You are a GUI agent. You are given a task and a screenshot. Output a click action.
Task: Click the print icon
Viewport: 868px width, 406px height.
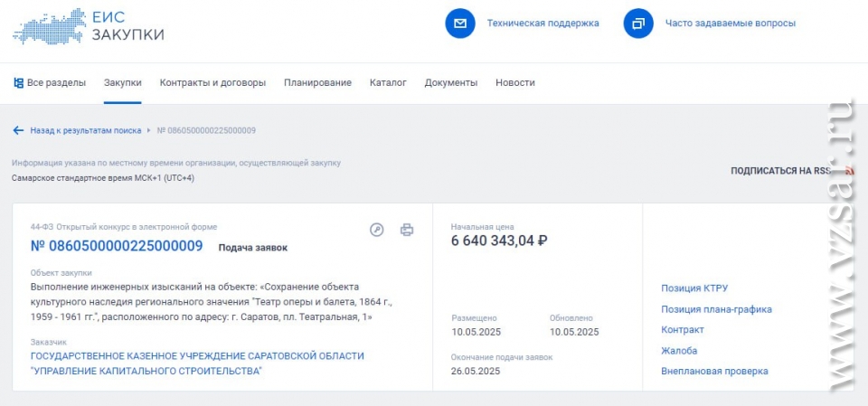(407, 230)
